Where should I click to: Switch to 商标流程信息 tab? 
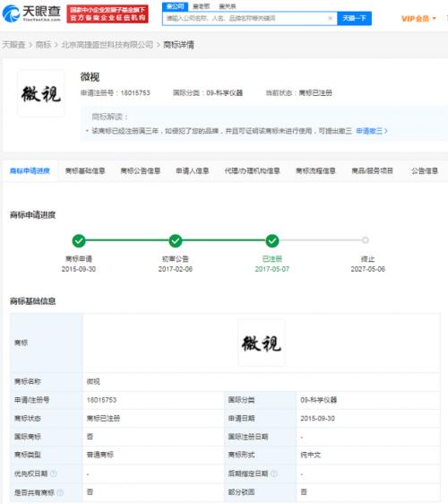(315, 170)
